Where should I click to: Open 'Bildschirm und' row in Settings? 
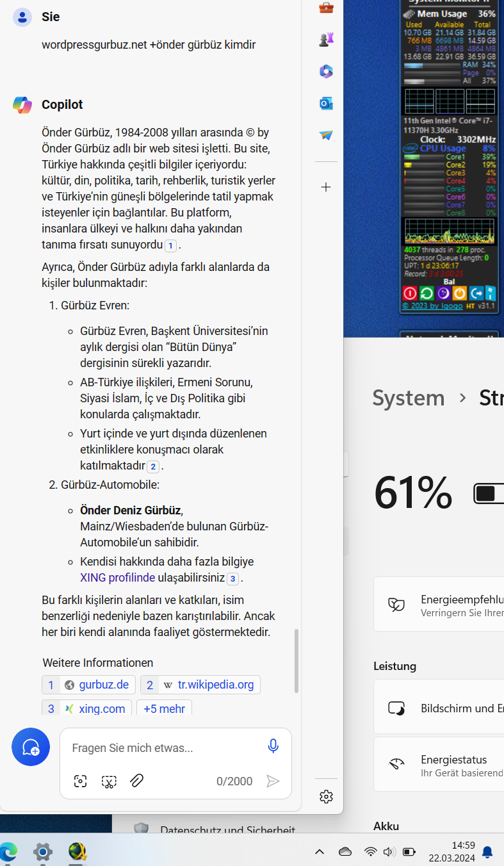[x=439, y=708]
